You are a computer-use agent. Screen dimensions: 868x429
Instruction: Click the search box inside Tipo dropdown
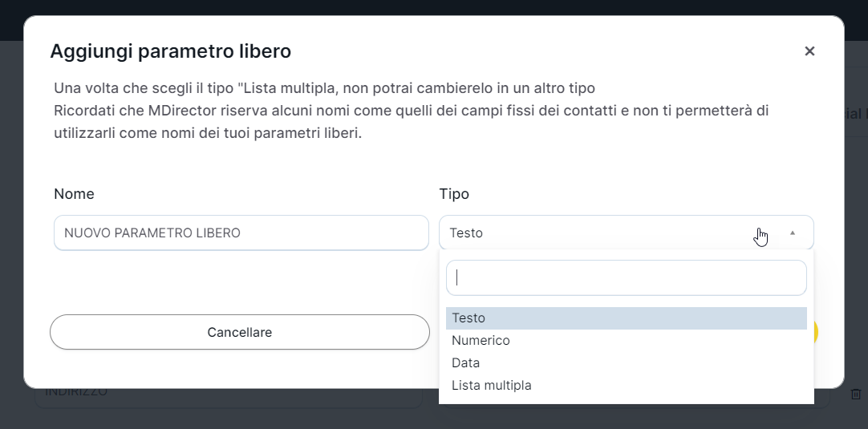pos(626,277)
